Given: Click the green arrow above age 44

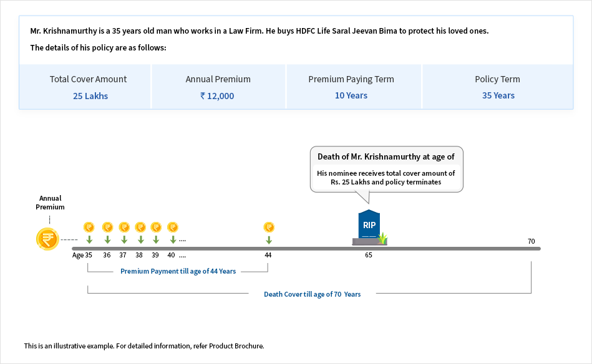Looking at the screenshot, I should coord(269,240).
